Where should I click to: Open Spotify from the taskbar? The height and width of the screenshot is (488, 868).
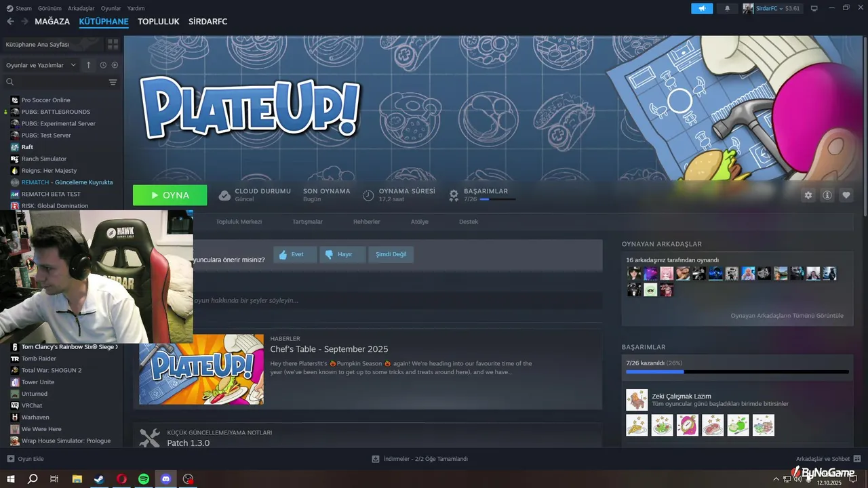click(144, 479)
